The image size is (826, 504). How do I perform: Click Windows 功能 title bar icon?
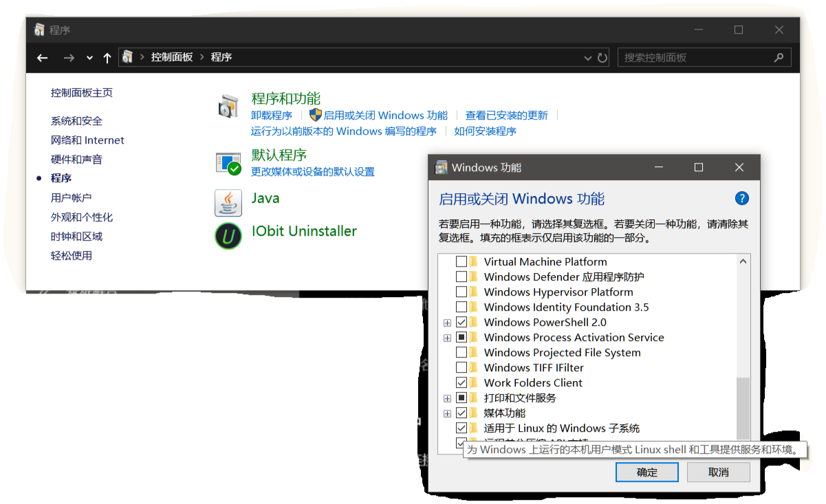point(442,167)
